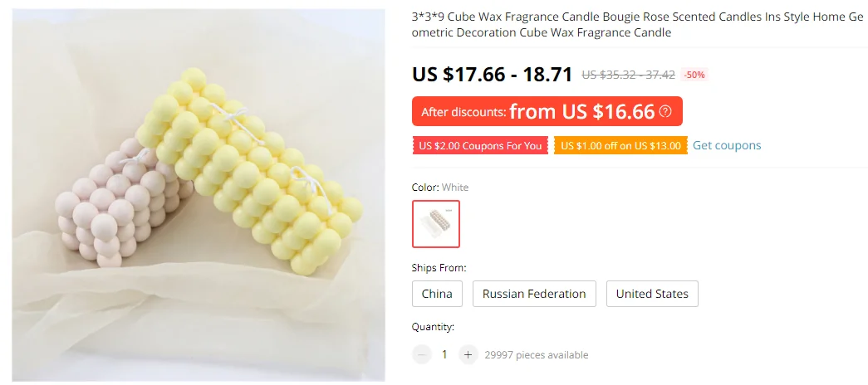Click the US $2.00 Coupons For You tag
This screenshot has width=868, height=385.
480,146
